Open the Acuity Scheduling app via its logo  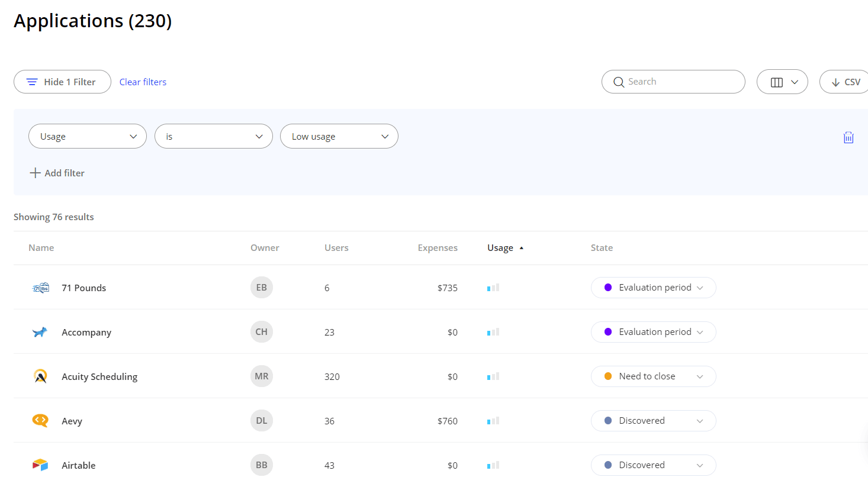pos(40,376)
